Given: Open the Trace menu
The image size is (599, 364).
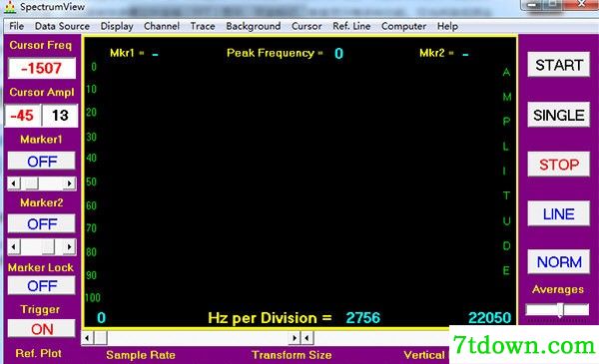Looking at the screenshot, I should coord(203,26).
